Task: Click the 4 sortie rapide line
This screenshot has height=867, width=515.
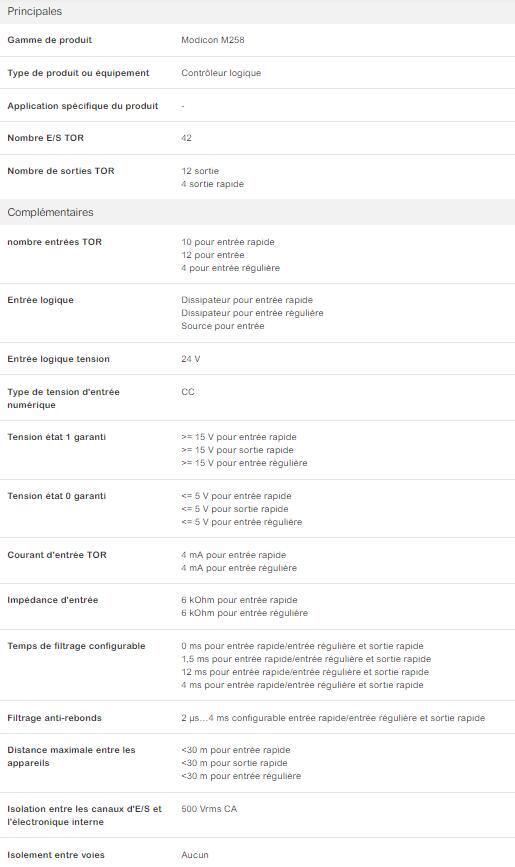Action: (x=212, y=184)
